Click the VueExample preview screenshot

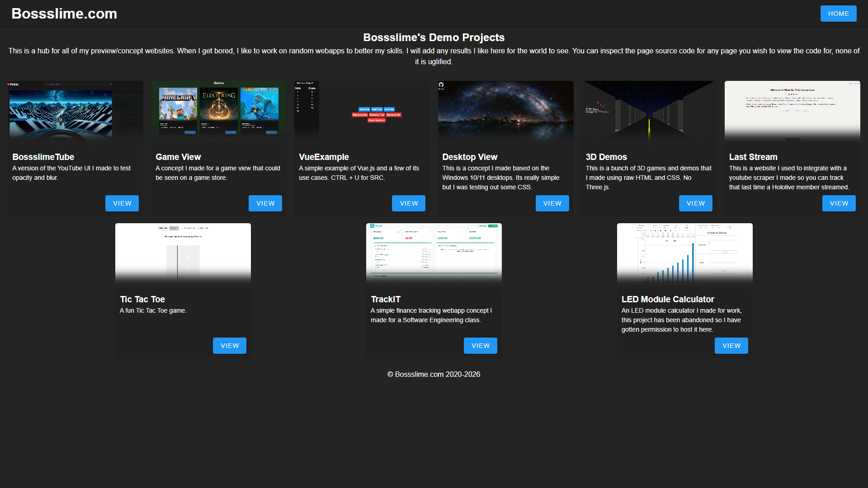[x=362, y=111]
